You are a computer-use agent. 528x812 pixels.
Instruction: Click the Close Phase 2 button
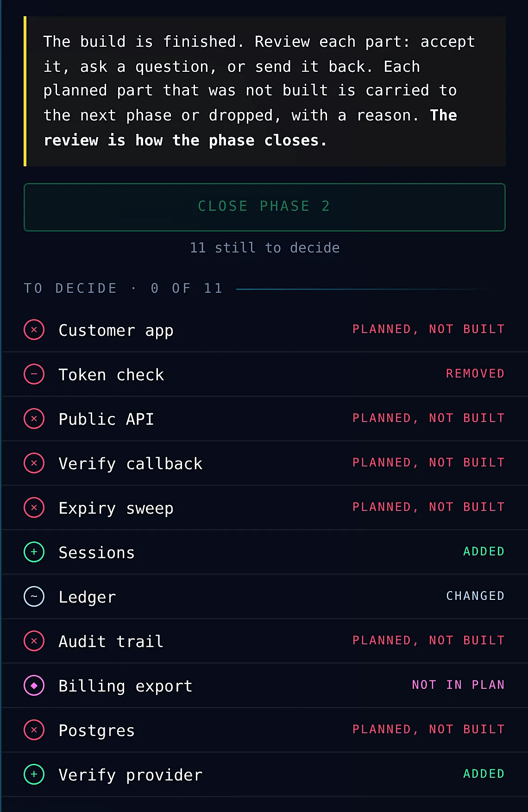click(x=264, y=207)
